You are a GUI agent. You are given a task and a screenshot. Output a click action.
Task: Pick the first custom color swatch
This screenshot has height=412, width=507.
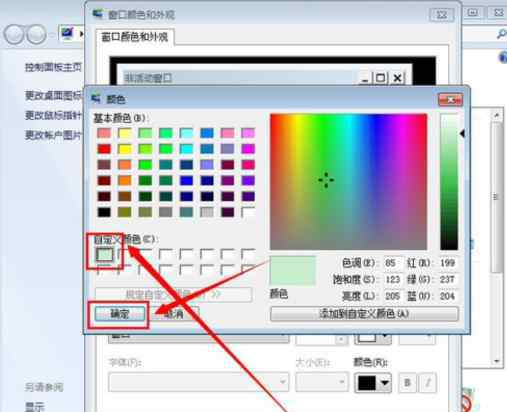pyautogui.click(x=105, y=255)
